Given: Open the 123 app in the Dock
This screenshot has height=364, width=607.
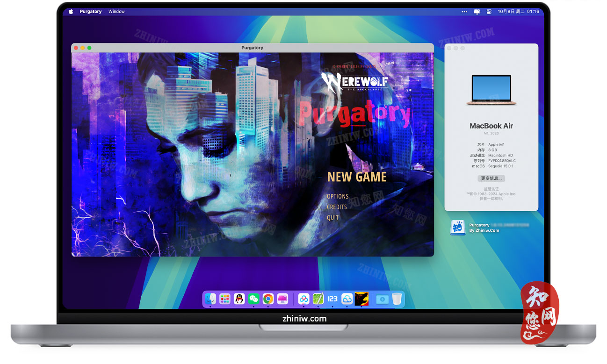Looking at the screenshot, I should tap(332, 299).
